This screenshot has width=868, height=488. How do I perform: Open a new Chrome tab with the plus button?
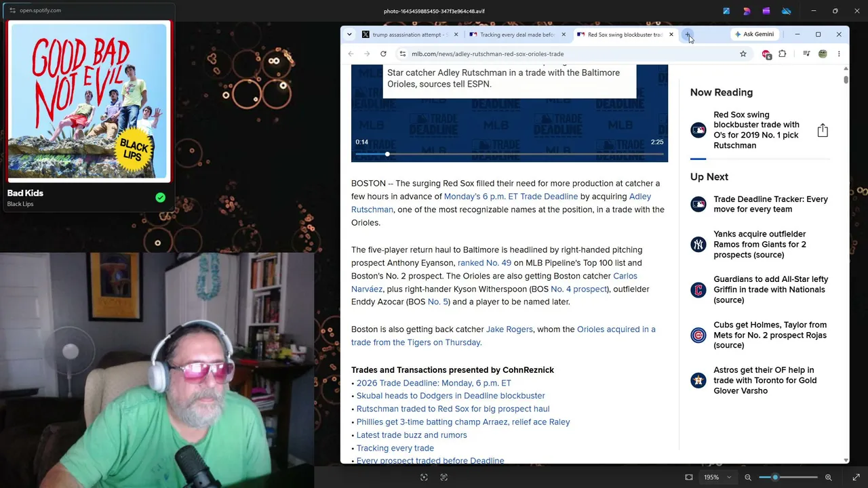688,35
